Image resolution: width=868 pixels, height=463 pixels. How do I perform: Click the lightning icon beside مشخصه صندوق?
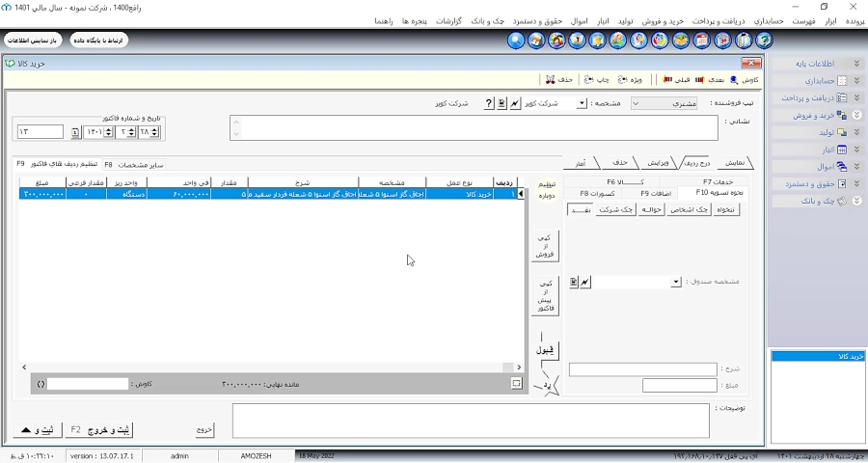tap(585, 282)
